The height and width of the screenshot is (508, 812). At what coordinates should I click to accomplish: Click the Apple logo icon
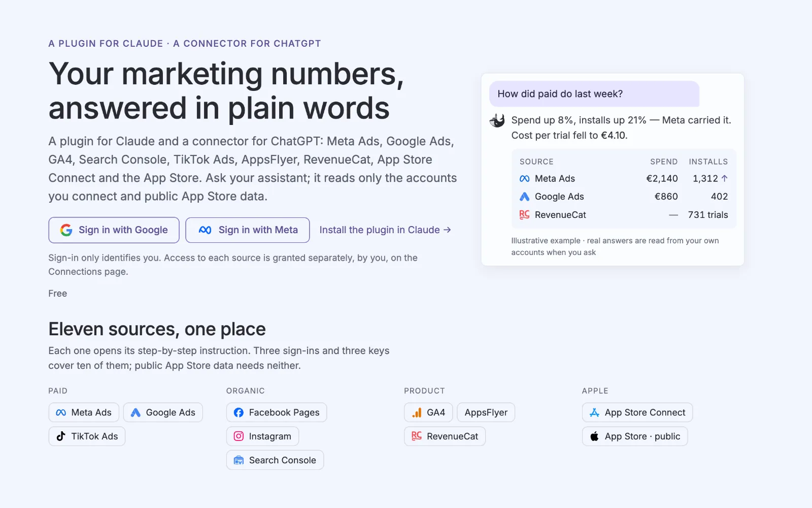click(x=594, y=436)
